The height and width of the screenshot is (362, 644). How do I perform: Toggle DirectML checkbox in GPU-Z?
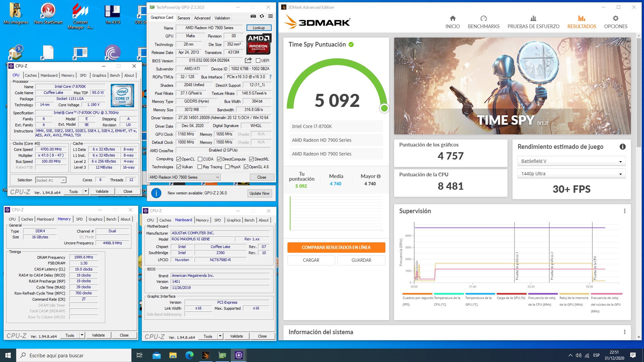[252, 159]
